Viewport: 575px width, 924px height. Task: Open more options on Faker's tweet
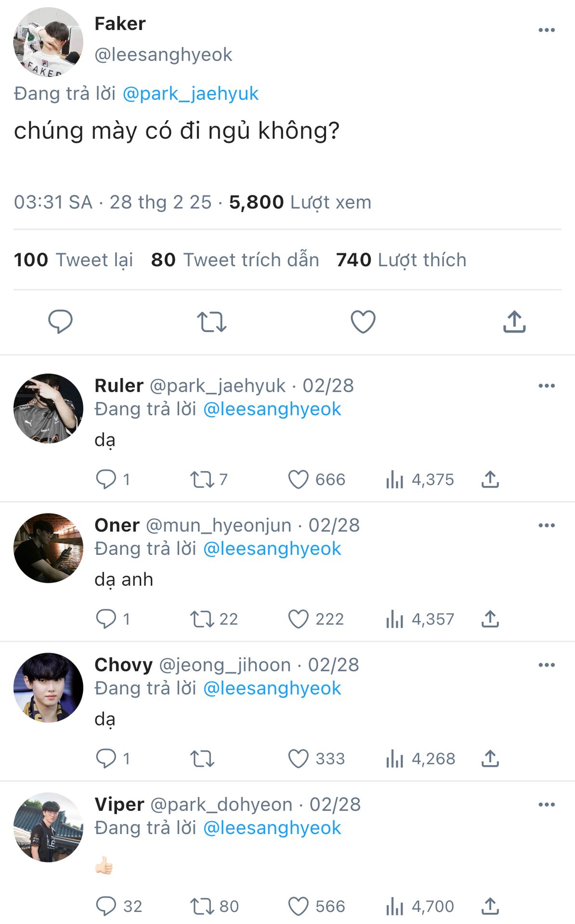pos(547,30)
